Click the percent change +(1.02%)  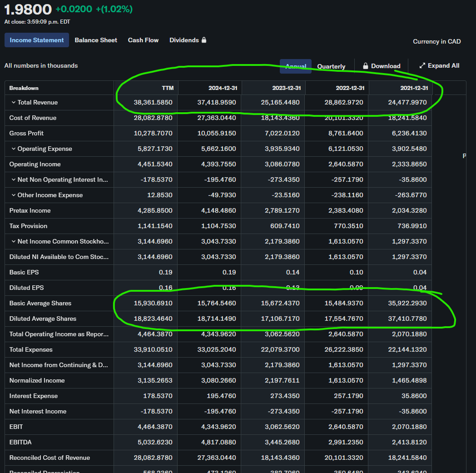pos(114,9)
